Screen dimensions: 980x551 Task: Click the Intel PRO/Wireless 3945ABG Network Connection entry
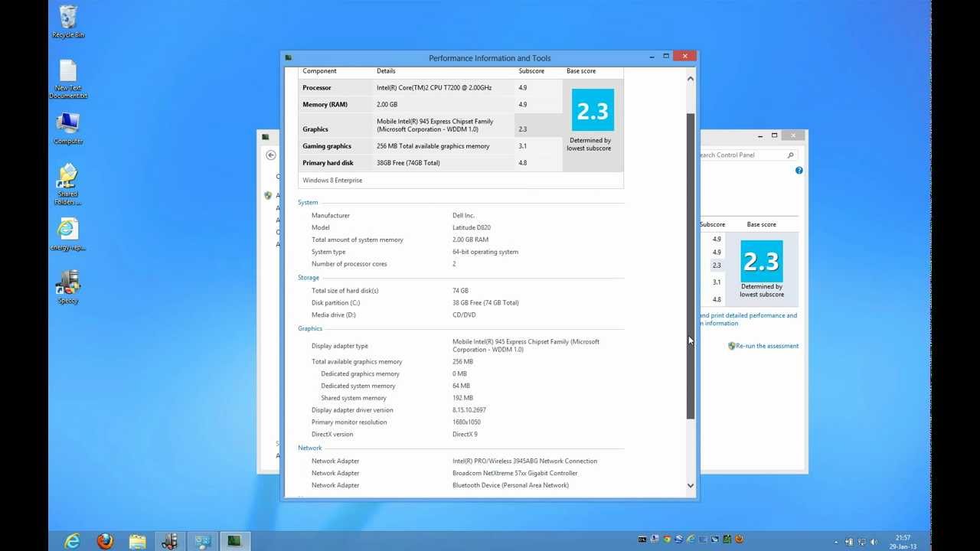pos(525,461)
